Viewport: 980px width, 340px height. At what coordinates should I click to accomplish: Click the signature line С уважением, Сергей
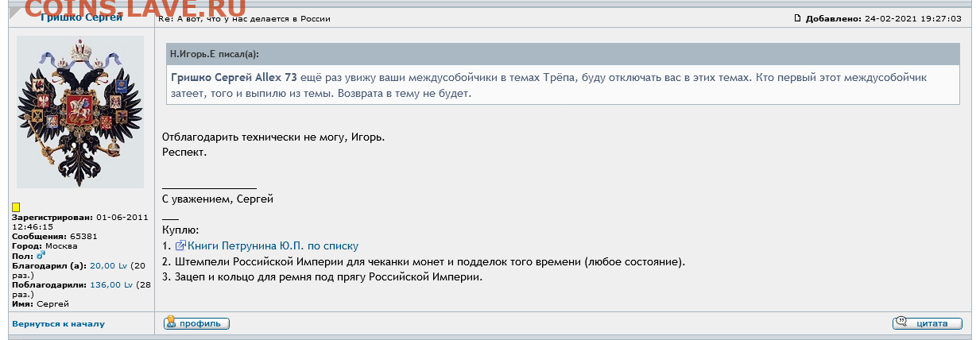[x=218, y=199]
